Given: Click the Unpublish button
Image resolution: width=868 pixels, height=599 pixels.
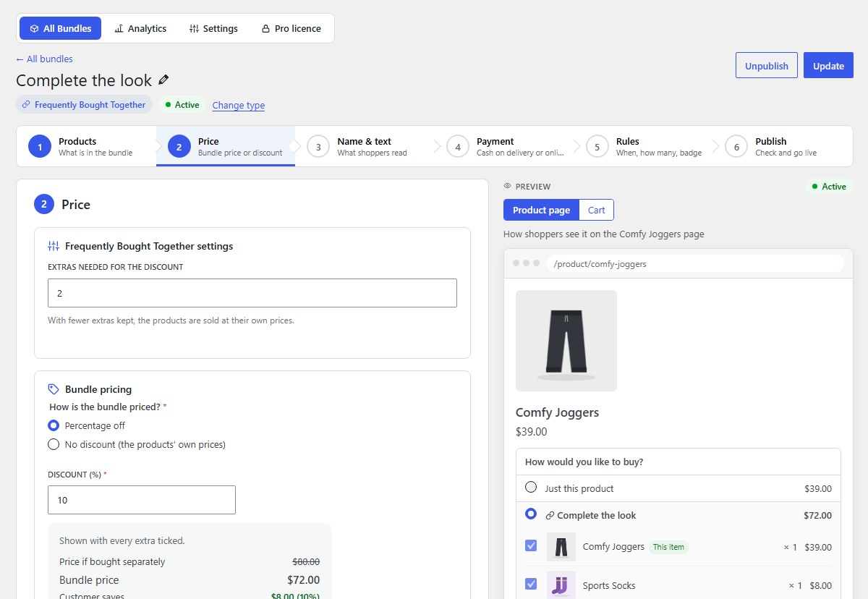Looking at the screenshot, I should [767, 65].
